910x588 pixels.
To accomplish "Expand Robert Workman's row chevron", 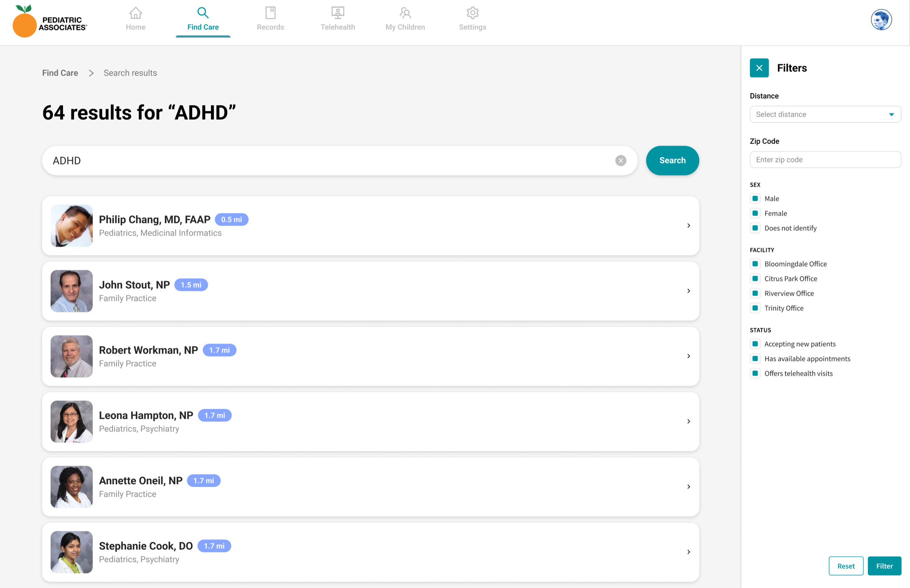I will coord(688,356).
